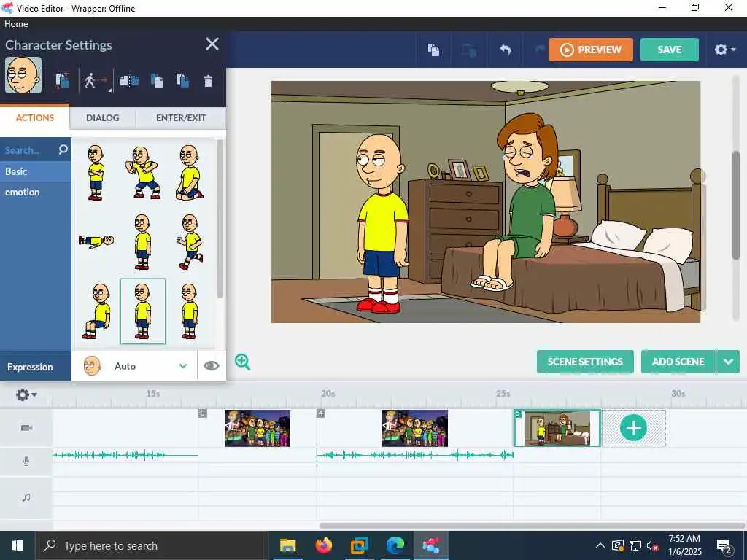Select the audio waveform under scene 4
The height and width of the screenshot is (560, 747).
(415, 455)
